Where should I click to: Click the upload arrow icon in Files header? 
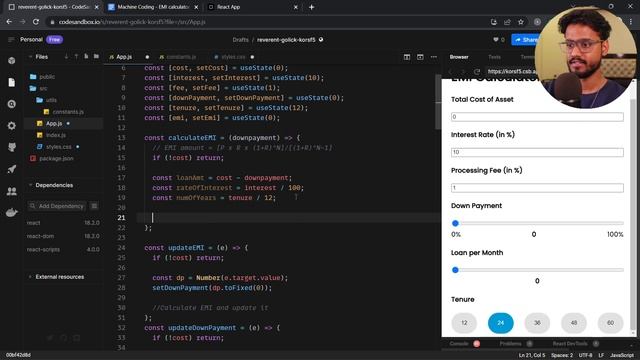point(76,57)
